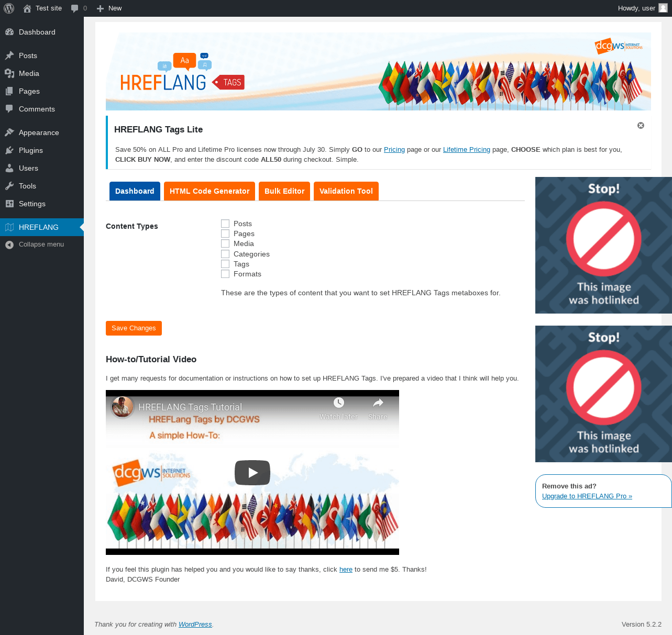Click the WordPress logo icon

point(9,8)
